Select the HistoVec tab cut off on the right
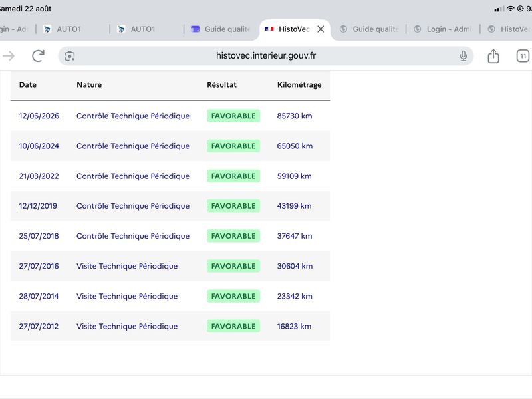532x399 pixels. pyautogui.click(x=508, y=29)
